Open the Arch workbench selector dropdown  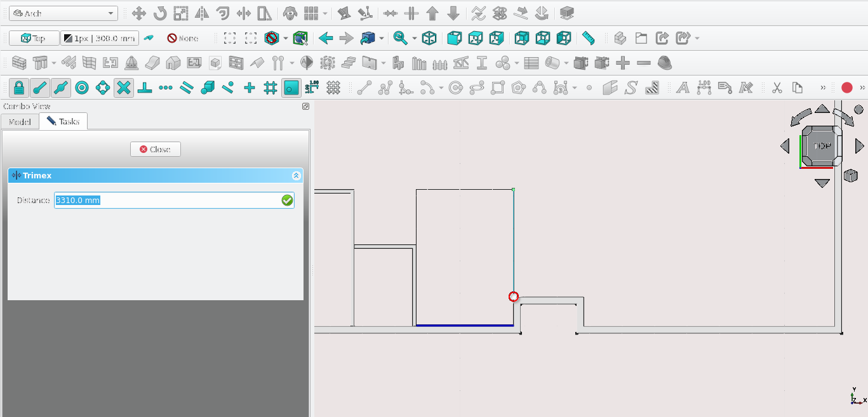[x=63, y=13]
